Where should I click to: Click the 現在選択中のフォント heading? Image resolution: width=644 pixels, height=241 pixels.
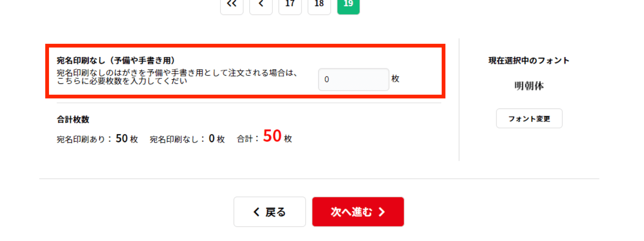click(529, 61)
